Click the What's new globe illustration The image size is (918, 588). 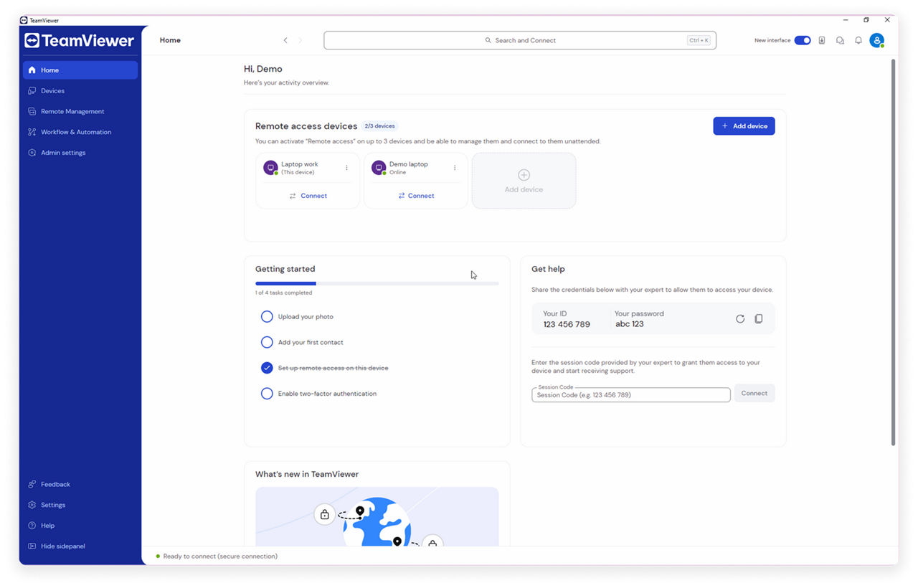[x=377, y=517]
